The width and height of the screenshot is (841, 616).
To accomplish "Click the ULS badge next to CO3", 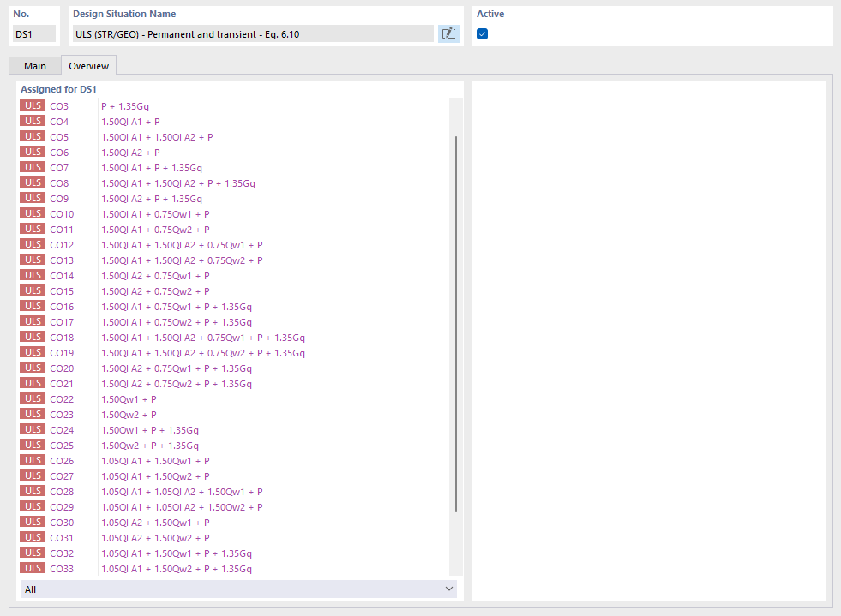I will pos(33,105).
